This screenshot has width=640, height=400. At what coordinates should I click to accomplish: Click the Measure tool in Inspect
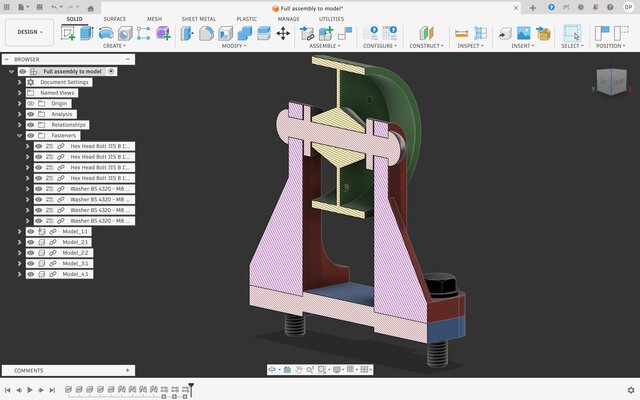461,33
